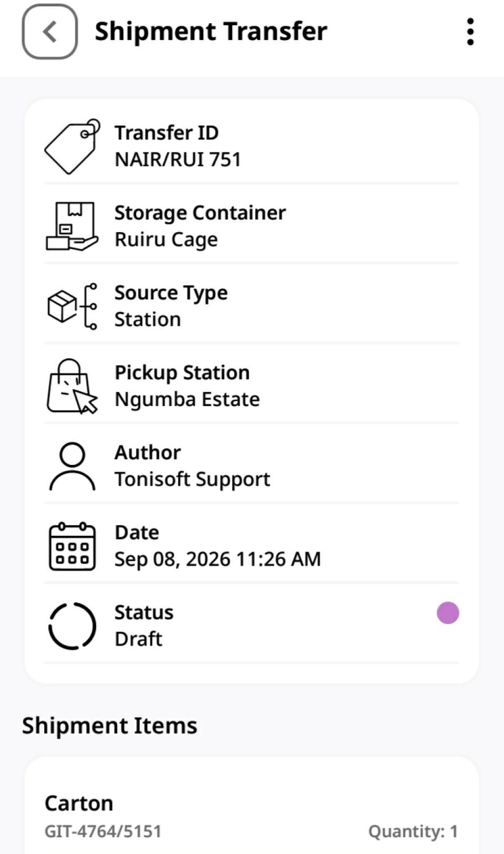
Task: Tap the Tonisoft Support author name
Action: pos(192,480)
